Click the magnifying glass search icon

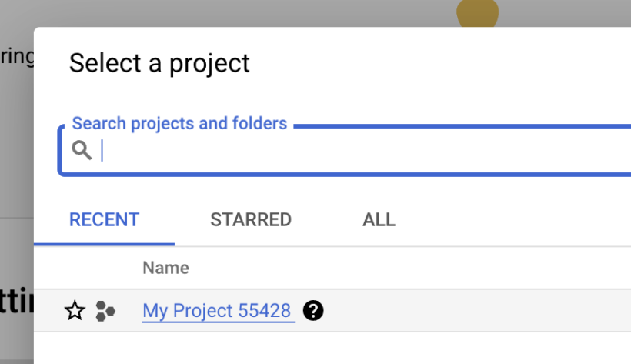tap(82, 150)
